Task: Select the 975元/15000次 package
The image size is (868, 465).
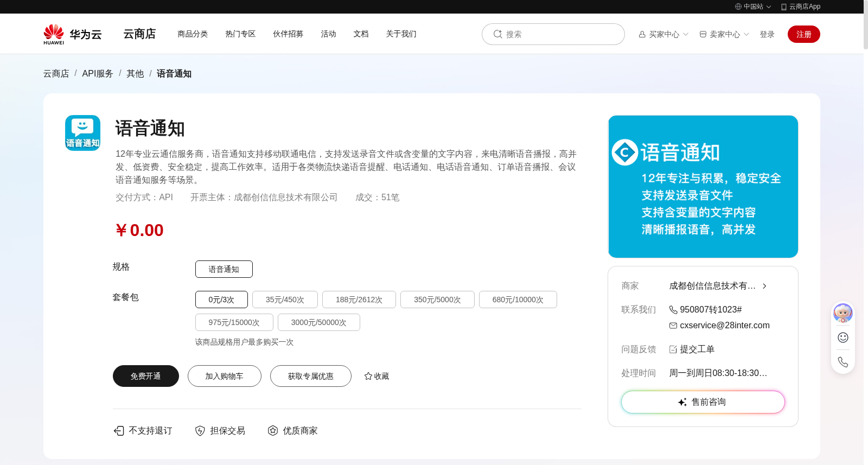Action: (234, 322)
